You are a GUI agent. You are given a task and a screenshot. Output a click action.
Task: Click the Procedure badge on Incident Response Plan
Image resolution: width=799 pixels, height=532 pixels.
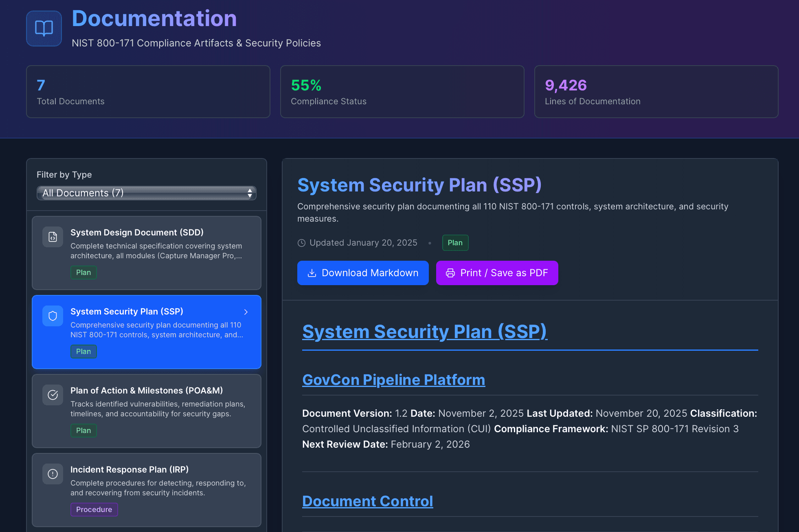(x=94, y=509)
